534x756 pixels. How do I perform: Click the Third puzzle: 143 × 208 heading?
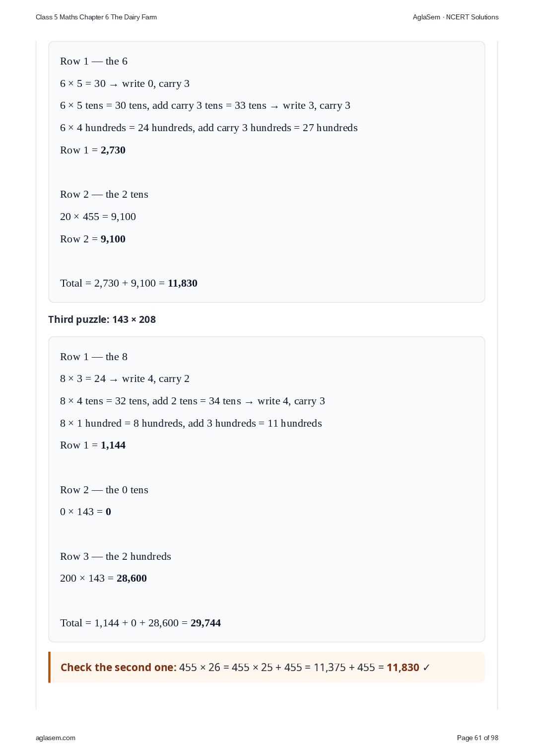point(102,319)
